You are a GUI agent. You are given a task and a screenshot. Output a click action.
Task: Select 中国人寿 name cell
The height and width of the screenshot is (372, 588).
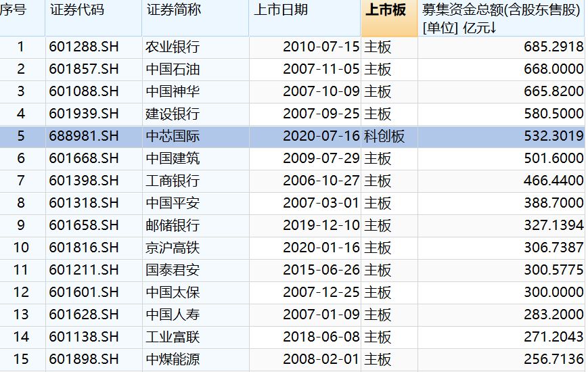coord(196,315)
